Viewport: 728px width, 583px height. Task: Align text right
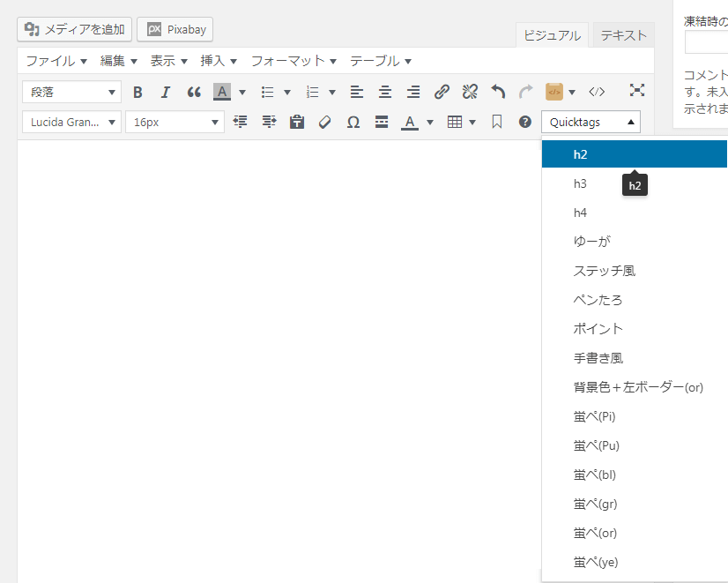tap(413, 92)
